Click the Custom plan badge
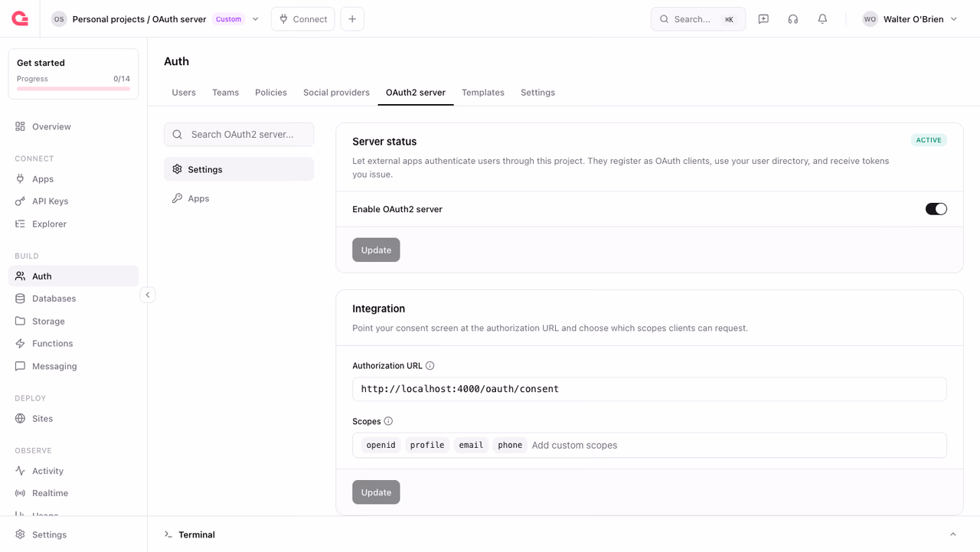Screen dimensions: 980x552 pos(228,19)
